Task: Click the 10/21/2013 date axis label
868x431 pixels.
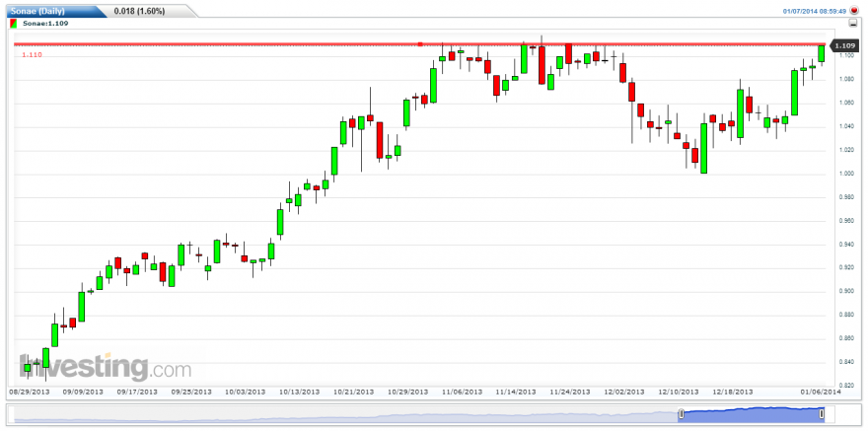Action: pyautogui.click(x=354, y=392)
